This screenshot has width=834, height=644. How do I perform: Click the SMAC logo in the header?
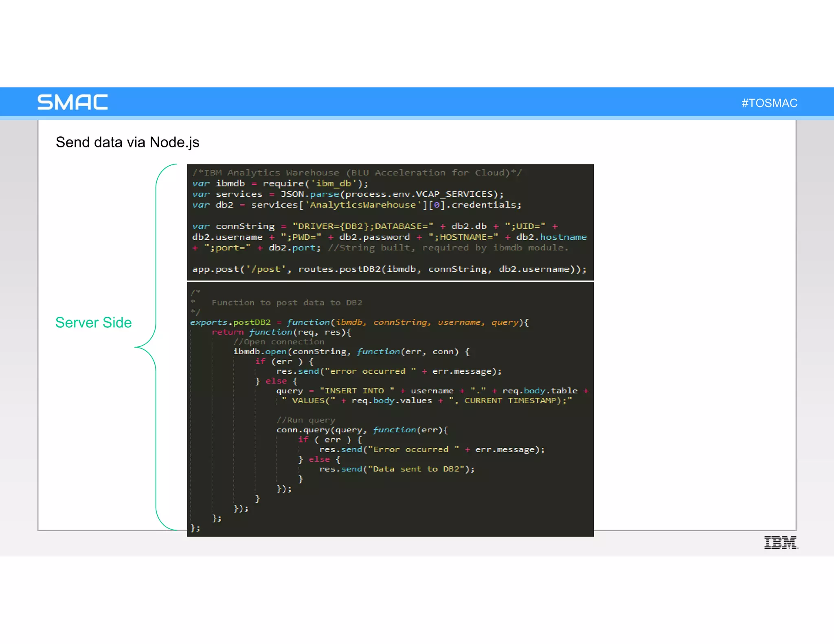click(x=72, y=102)
